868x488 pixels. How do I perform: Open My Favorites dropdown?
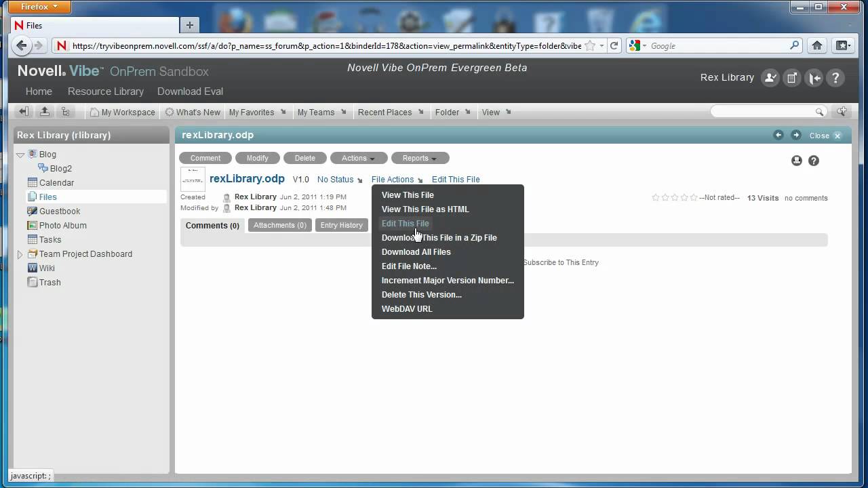click(257, 112)
